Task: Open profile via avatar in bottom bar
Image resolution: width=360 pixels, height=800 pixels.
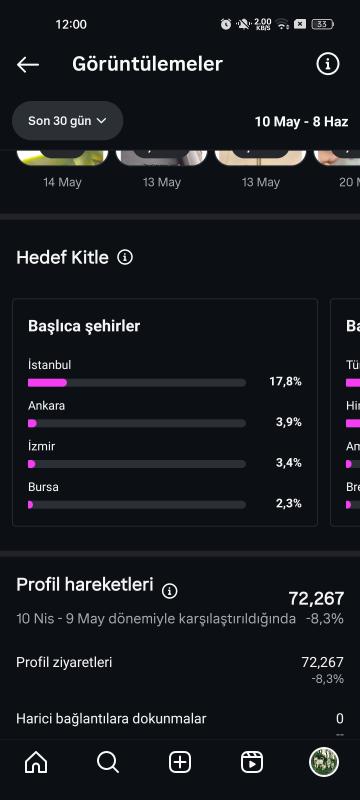Action: point(324,763)
